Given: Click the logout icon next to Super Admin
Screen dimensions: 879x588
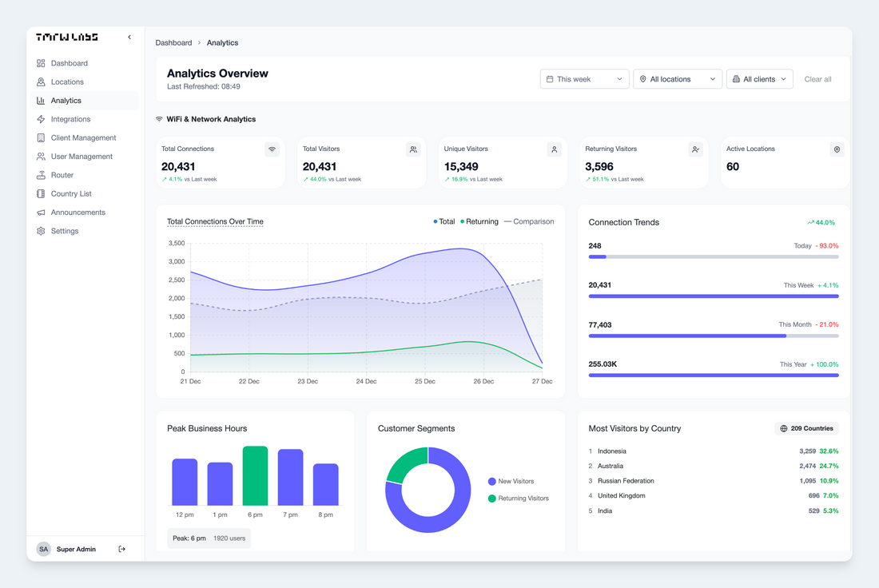Looking at the screenshot, I should pyautogui.click(x=121, y=550).
